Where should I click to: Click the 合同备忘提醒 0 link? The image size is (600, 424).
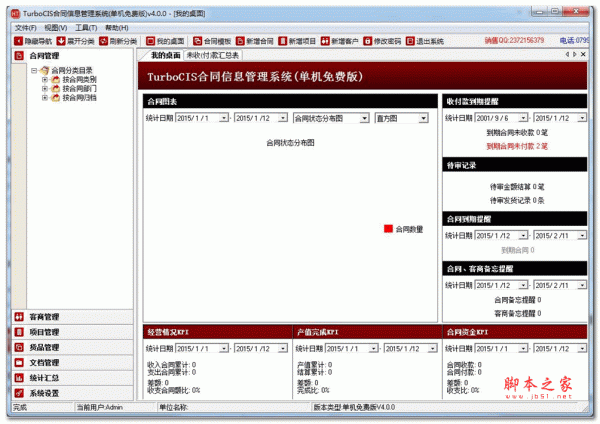click(x=517, y=300)
